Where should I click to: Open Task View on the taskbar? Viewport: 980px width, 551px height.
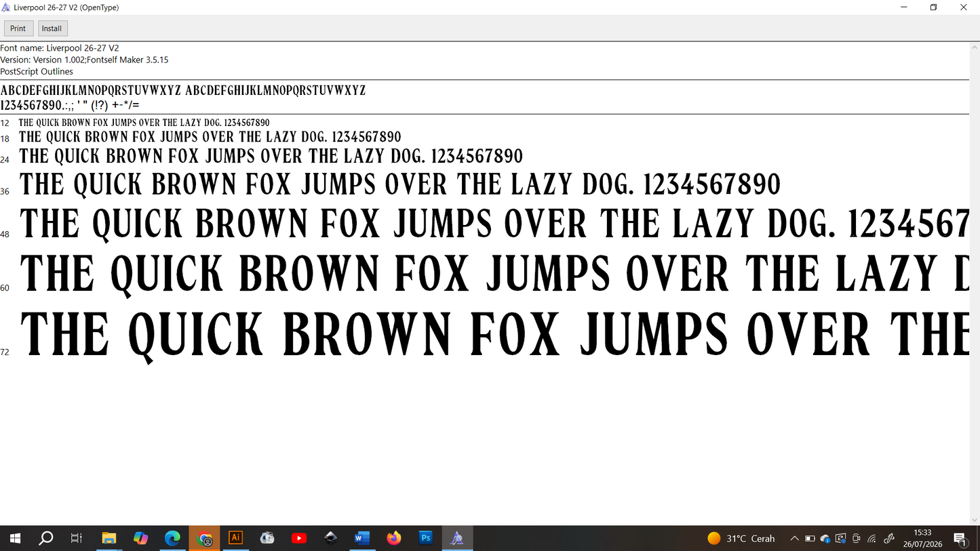[77, 538]
